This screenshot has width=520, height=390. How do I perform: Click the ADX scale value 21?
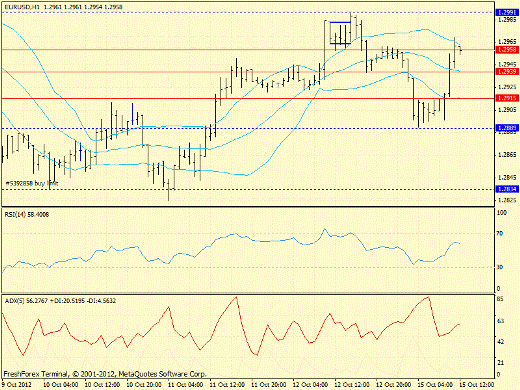pos(500,362)
